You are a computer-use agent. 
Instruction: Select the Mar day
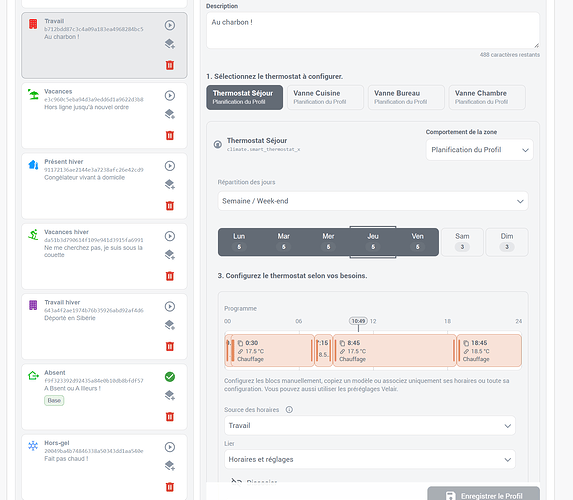pyautogui.click(x=284, y=242)
